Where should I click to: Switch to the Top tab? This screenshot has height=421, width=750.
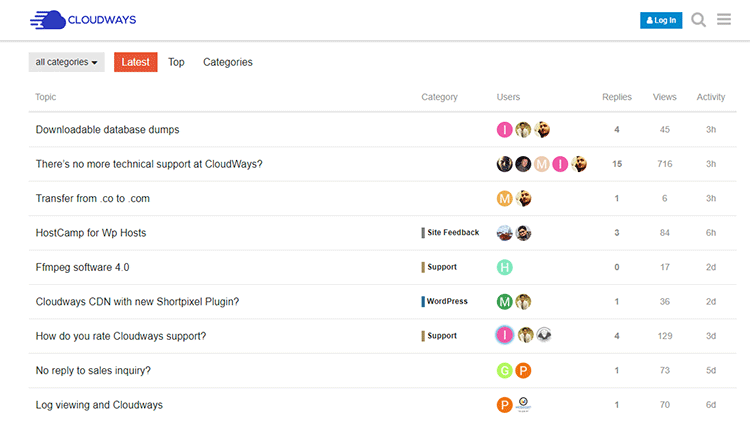176,62
